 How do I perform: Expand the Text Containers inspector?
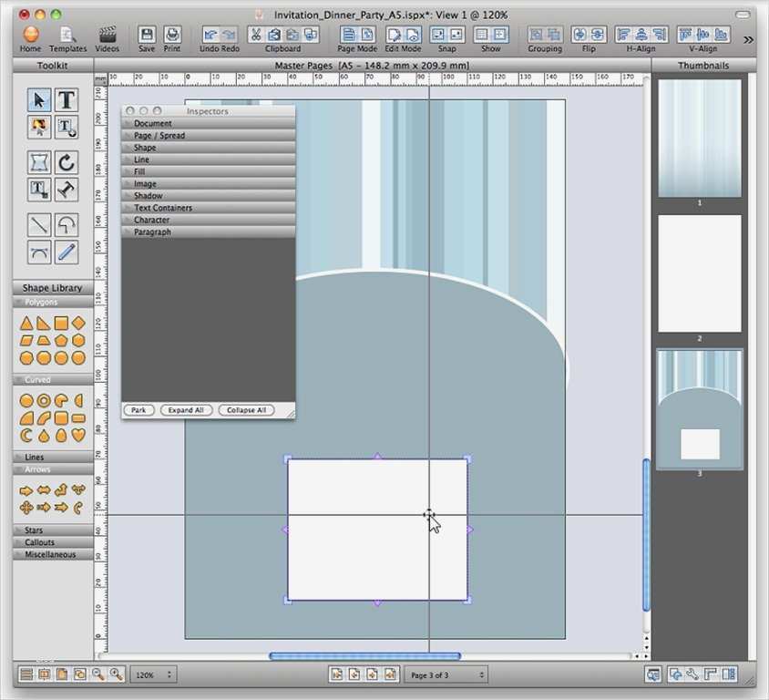(x=162, y=208)
